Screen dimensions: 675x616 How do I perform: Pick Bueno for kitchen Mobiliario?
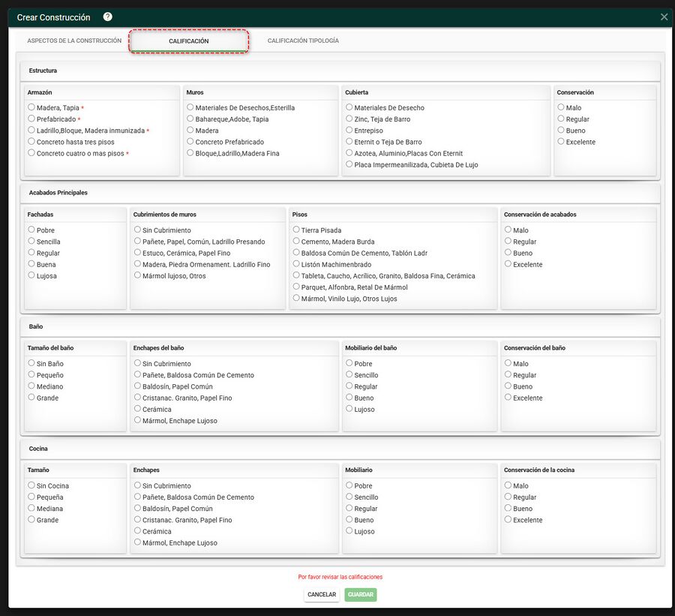pyautogui.click(x=349, y=519)
